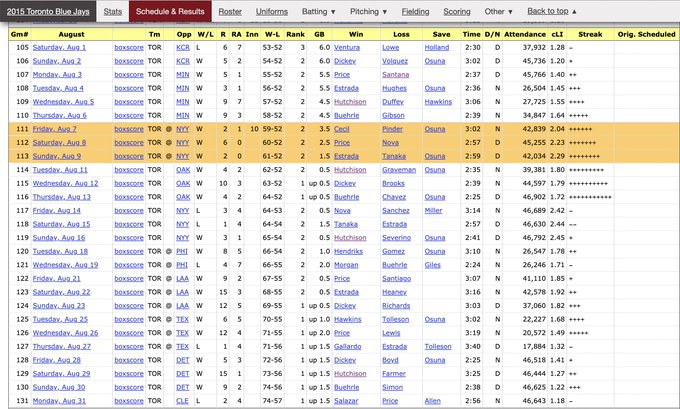Screen dimensions: 680x409
Task: Open the Cecil win link in game 111
Action: point(342,129)
